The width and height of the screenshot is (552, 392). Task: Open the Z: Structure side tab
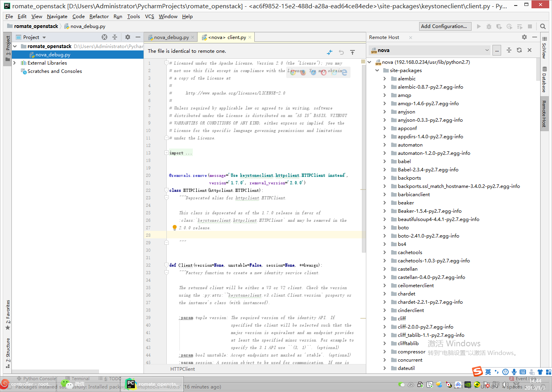click(8, 353)
